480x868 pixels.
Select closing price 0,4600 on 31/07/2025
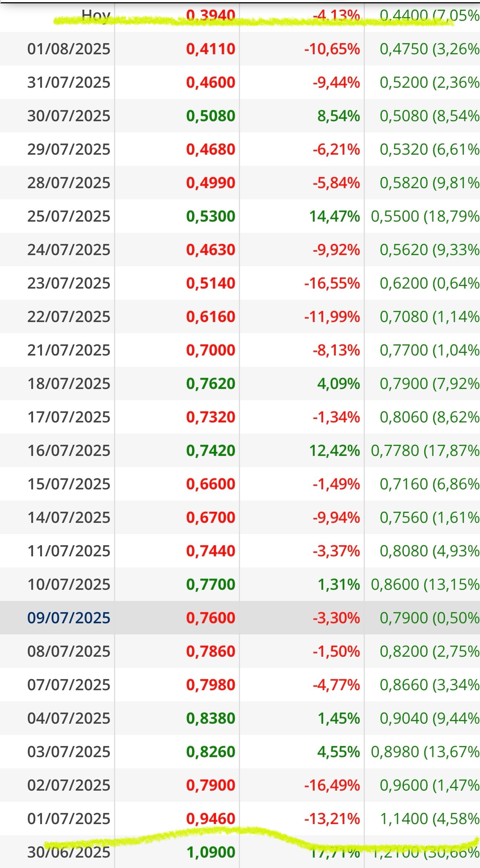click(x=211, y=83)
